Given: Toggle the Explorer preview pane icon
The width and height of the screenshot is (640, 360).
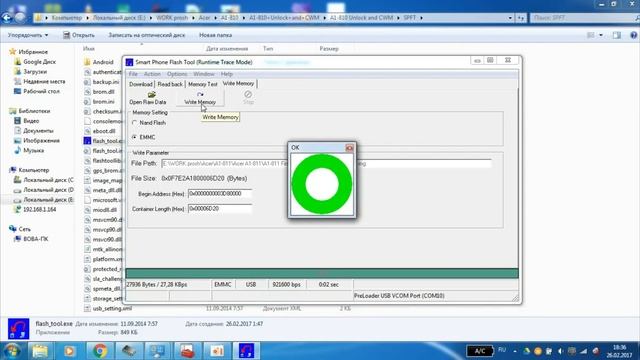Looking at the screenshot, I should pos(616,35).
